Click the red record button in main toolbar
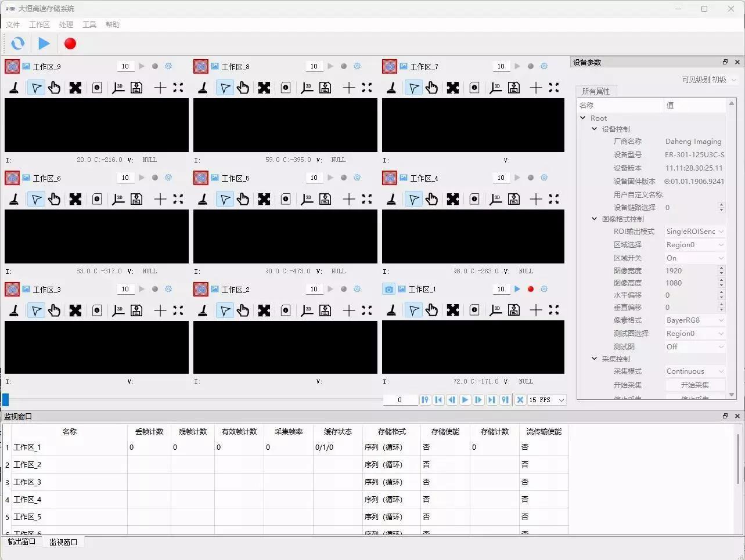The height and width of the screenshot is (560, 745). 70,44
